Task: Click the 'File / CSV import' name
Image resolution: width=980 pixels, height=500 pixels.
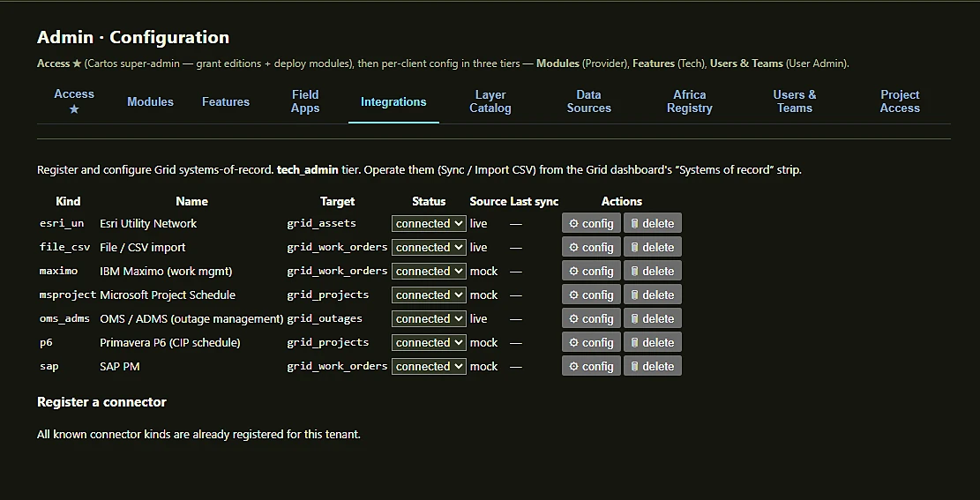Action: [x=143, y=247]
